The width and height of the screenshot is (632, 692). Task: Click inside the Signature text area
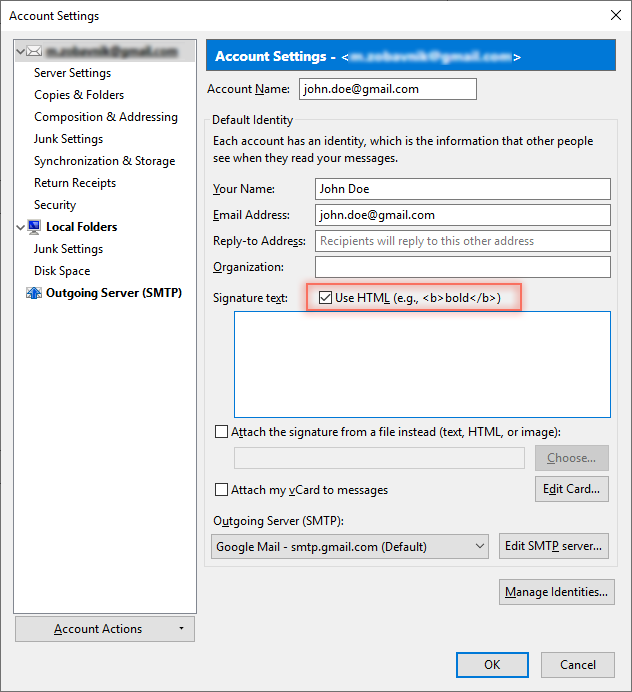[x=422, y=365]
